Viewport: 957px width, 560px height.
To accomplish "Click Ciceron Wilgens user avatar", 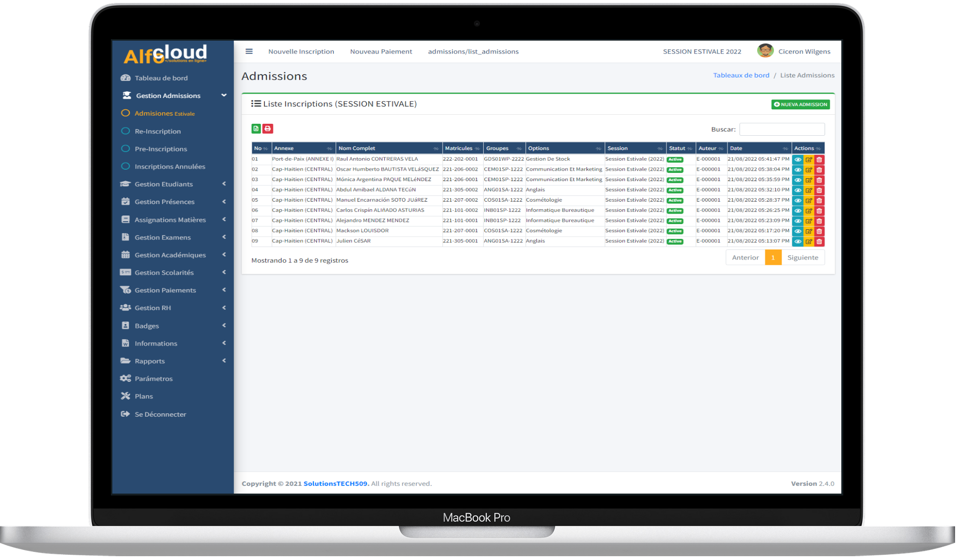I will [x=765, y=51].
